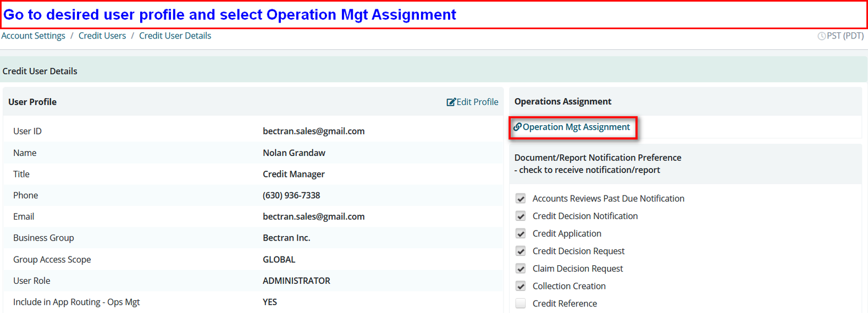Click the name Nolan Grandaw
This screenshot has width=868, height=313.
pos(294,153)
